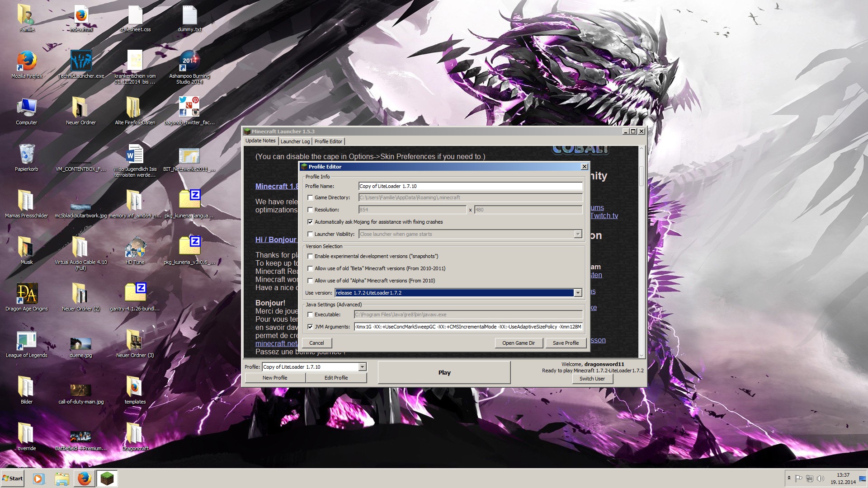Expand Launcher Visibility dropdown
This screenshot has height=488, width=868.
tap(578, 234)
